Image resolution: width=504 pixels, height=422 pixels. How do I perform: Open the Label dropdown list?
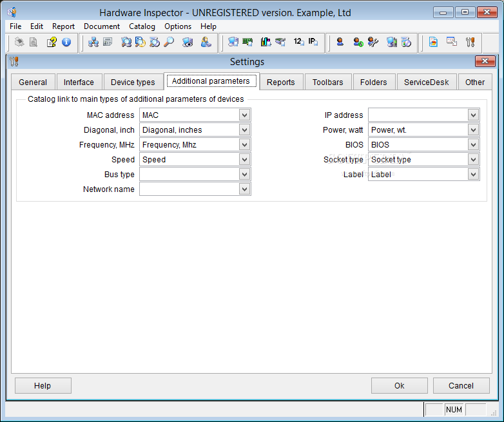tap(473, 174)
